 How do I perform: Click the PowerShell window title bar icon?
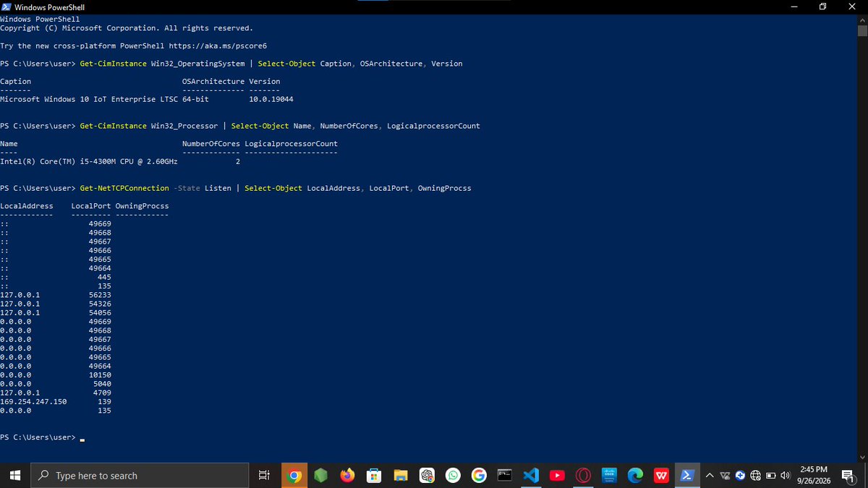[7, 7]
